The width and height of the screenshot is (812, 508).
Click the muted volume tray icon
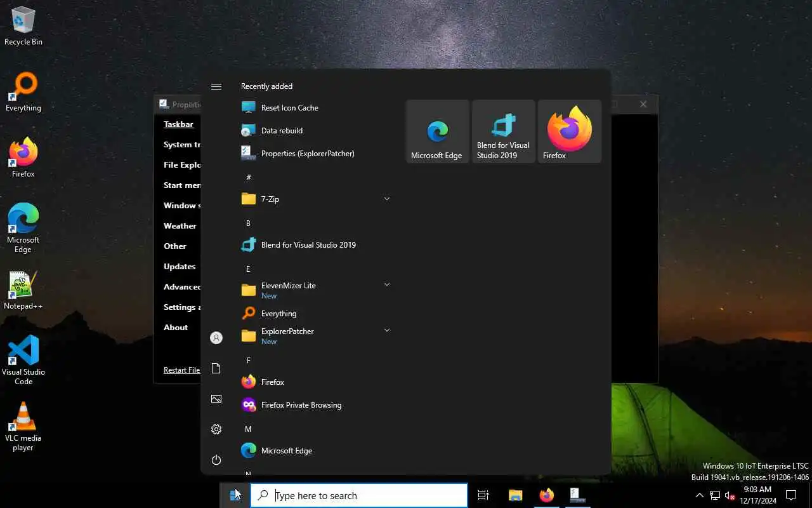pos(730,495)
